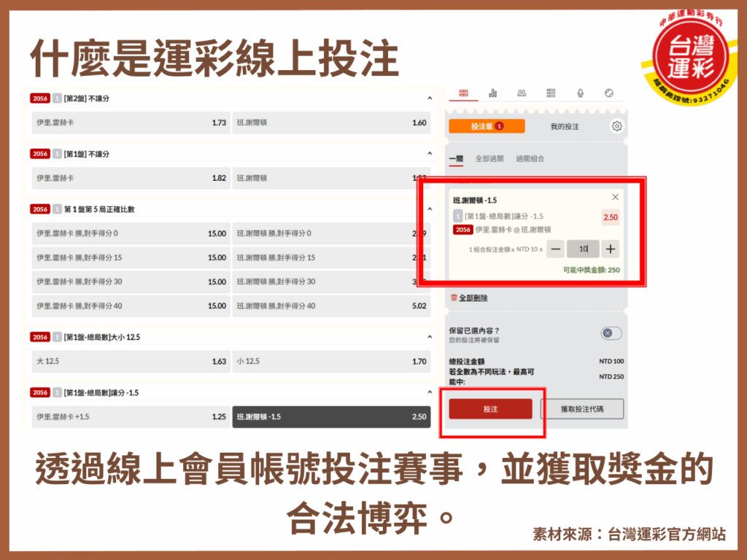Switch to 我的投注 tab

tap(565, 126)
